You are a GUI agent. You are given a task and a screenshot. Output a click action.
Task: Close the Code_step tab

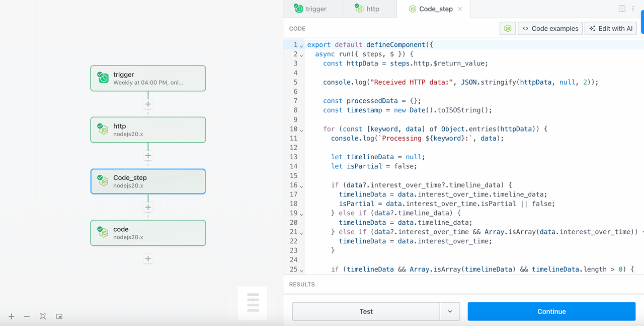coord(460,9)
